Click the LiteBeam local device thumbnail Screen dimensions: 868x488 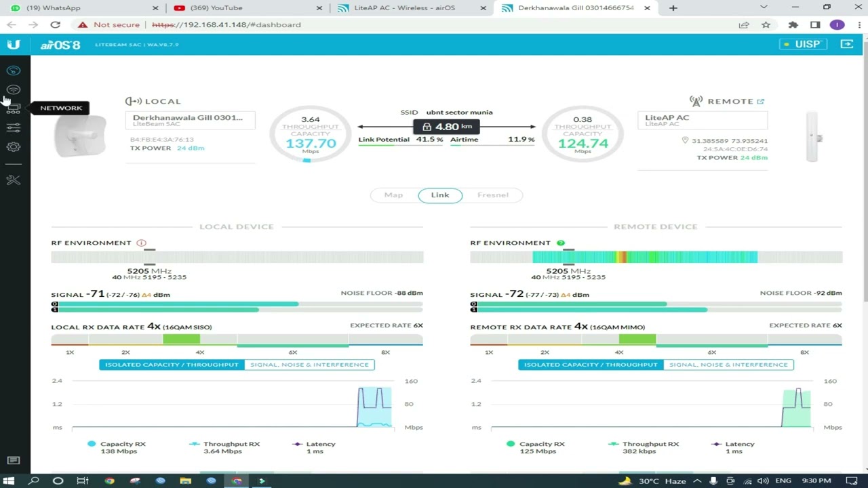click(80, 136)
